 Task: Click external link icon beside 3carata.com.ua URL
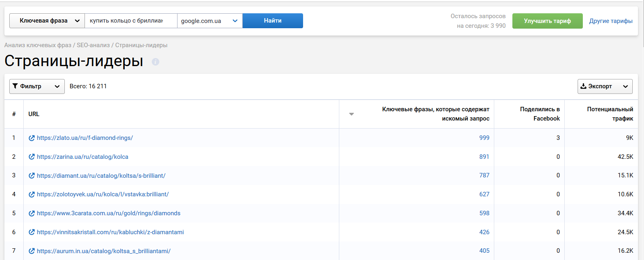pyautogui.click(x=32, y=213)
